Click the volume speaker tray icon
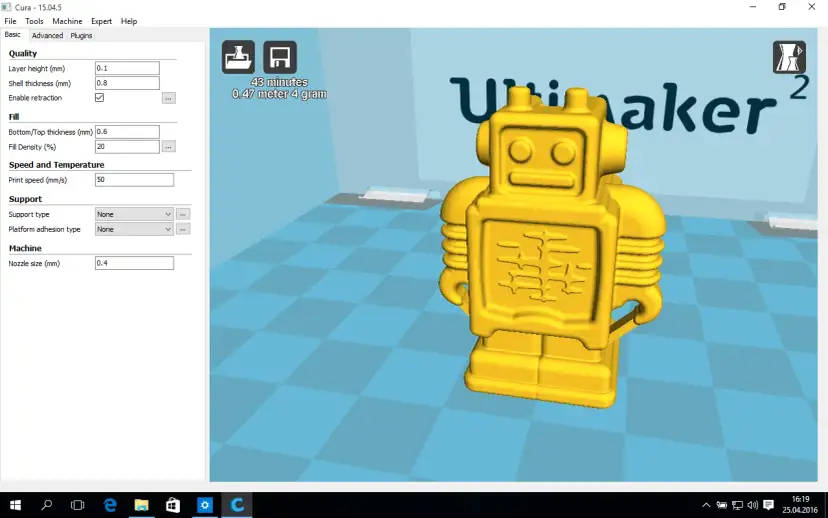This screenshot has width=828, height=518. (753, 505)
